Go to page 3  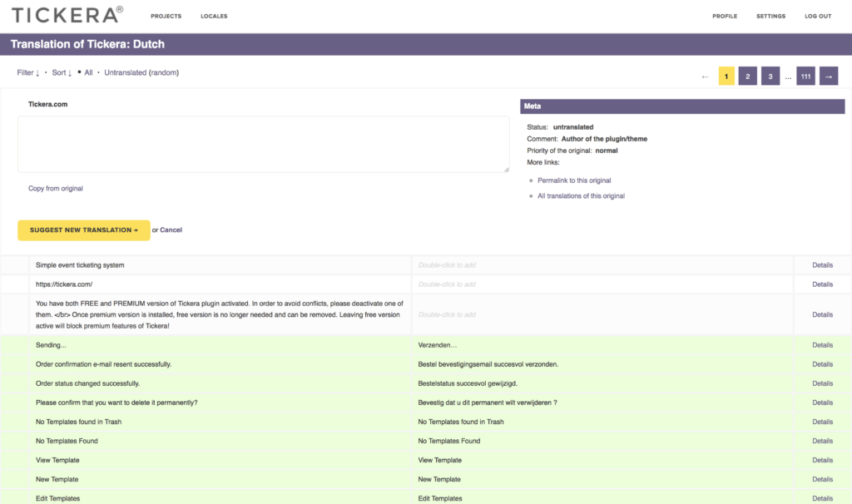(770, 76)
